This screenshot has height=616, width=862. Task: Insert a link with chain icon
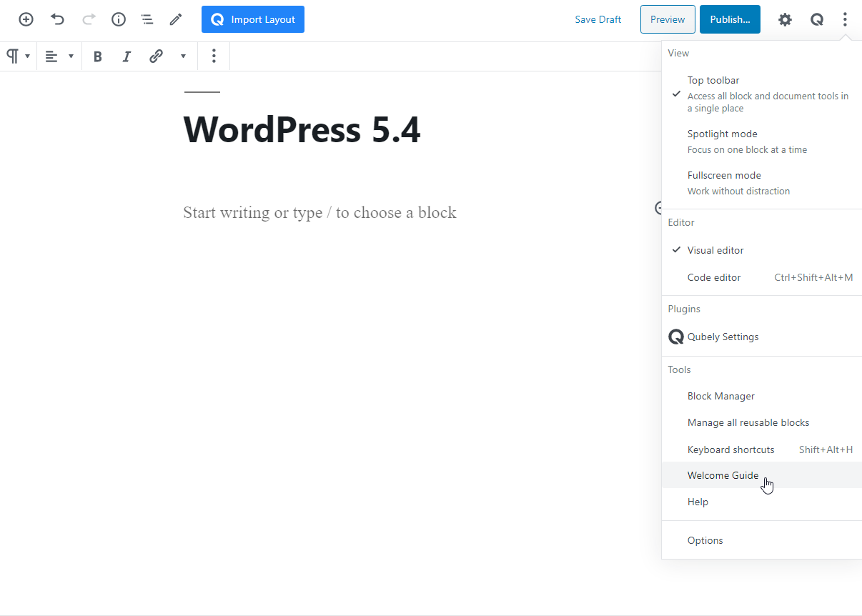pos(156,56)
